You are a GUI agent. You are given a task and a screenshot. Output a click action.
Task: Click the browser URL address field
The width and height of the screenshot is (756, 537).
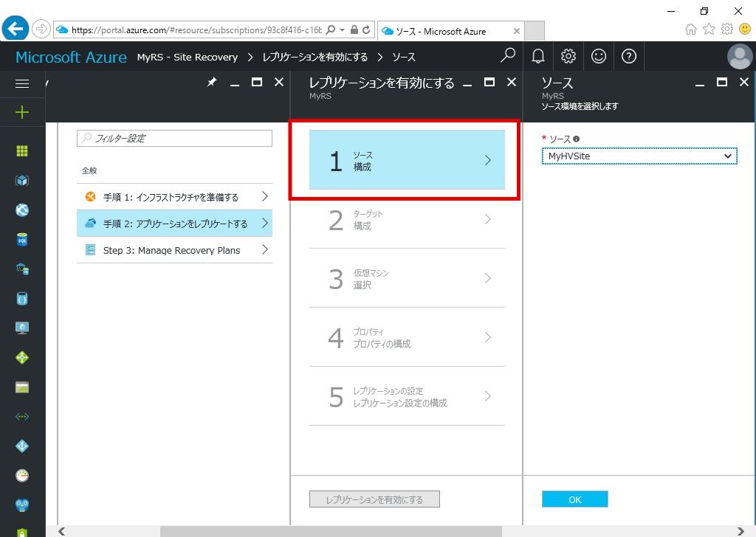(196, 30)
